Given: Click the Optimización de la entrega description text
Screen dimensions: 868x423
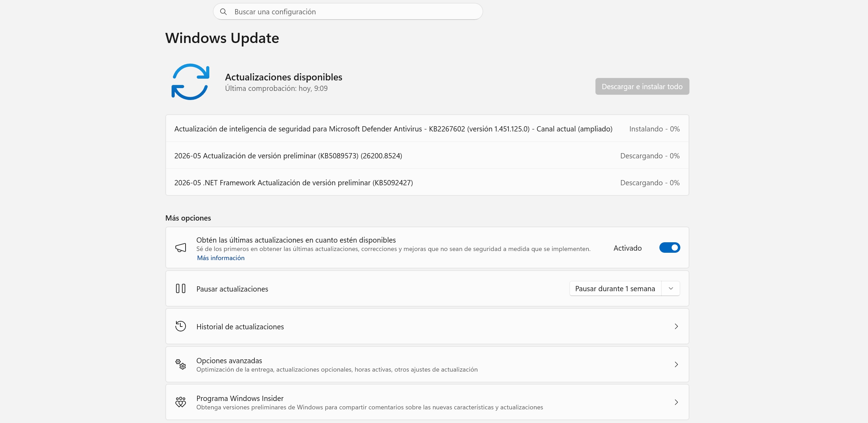Looking at the screenshot, I should (x=337, y=370).
